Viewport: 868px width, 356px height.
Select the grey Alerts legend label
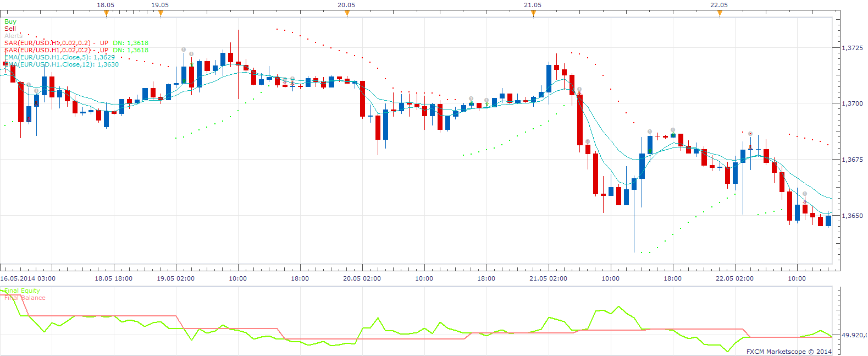click(x=13, y=36)
